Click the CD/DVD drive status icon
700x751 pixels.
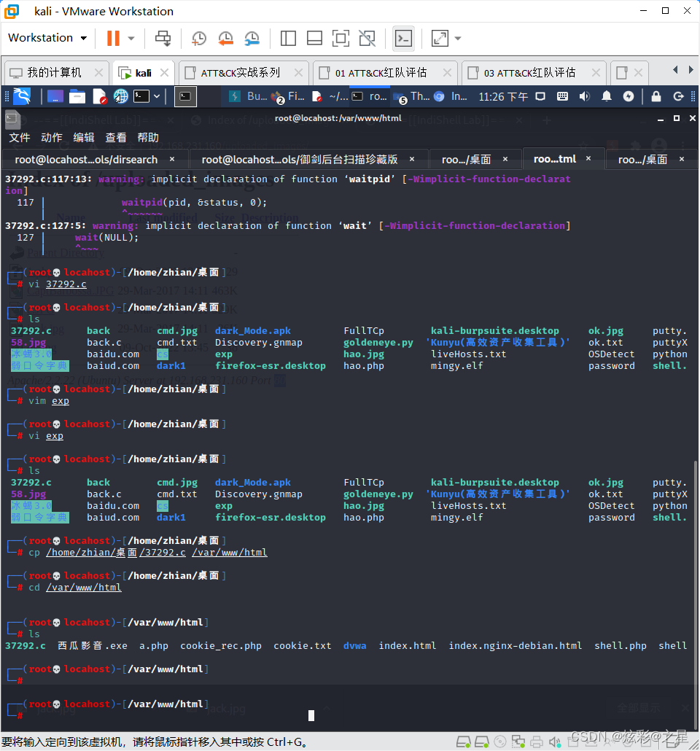pyautogui.click(x=500, y=742)
